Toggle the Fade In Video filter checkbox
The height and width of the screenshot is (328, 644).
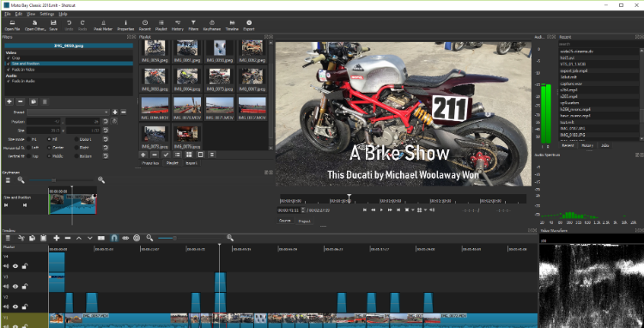9,70
